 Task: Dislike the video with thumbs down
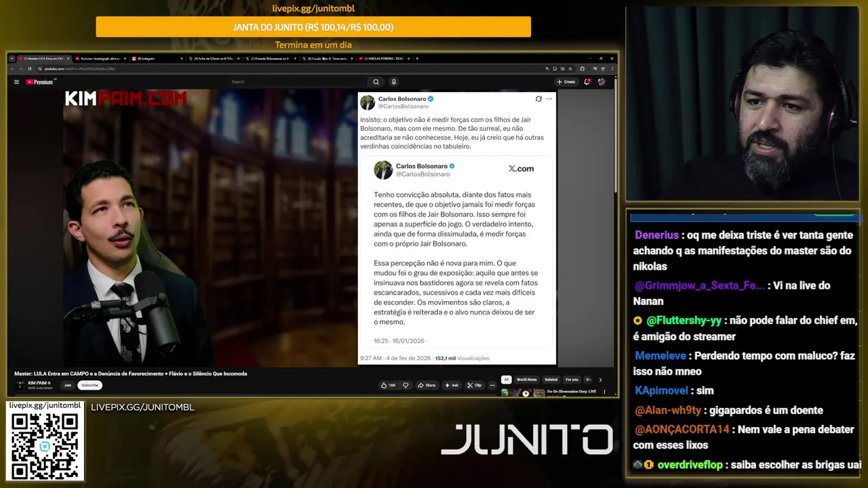tap(406, 385)
